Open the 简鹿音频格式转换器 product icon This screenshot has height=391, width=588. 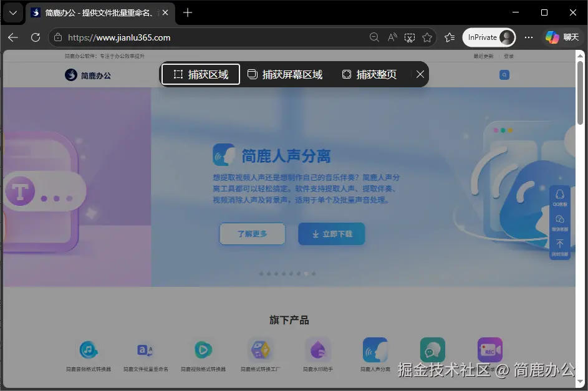pos(88,349)
